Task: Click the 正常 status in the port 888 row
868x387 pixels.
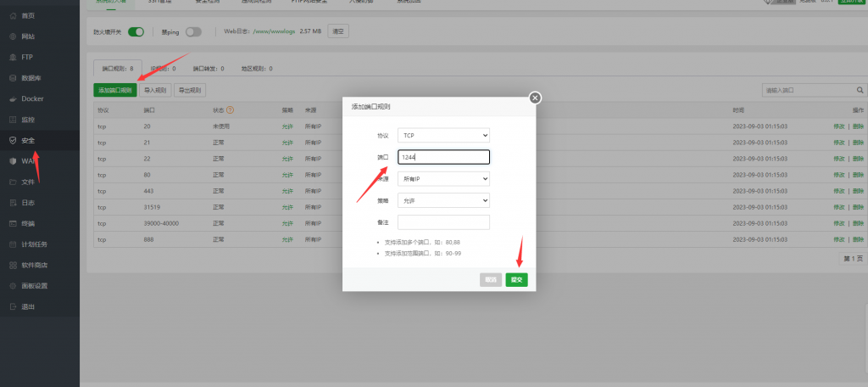Action: [218, 239]
